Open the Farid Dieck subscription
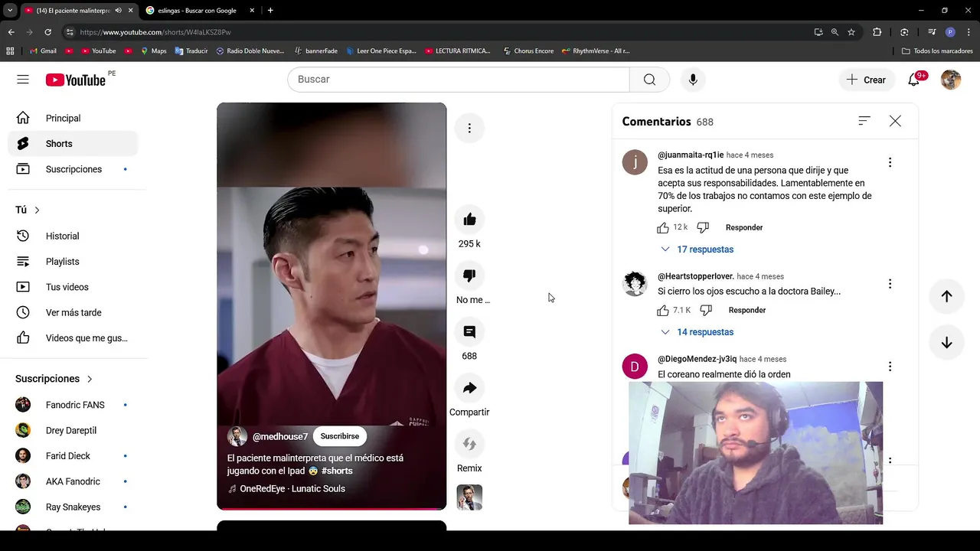The image size is (980, 551). click(x=73, y=456)
